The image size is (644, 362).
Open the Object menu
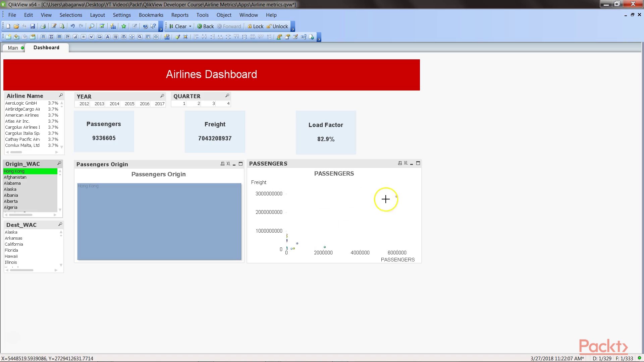click(224, 15)
